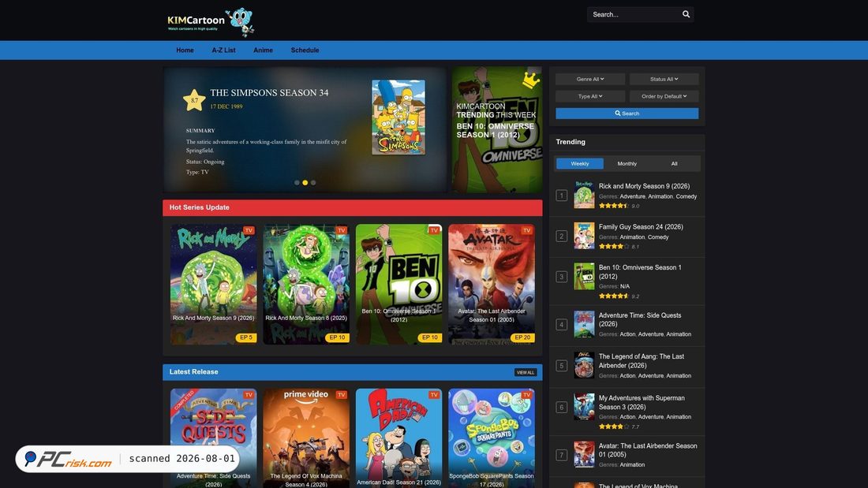
Task: Click EP 20 badge on Avatar card
Action: click(x=522, y=337)
